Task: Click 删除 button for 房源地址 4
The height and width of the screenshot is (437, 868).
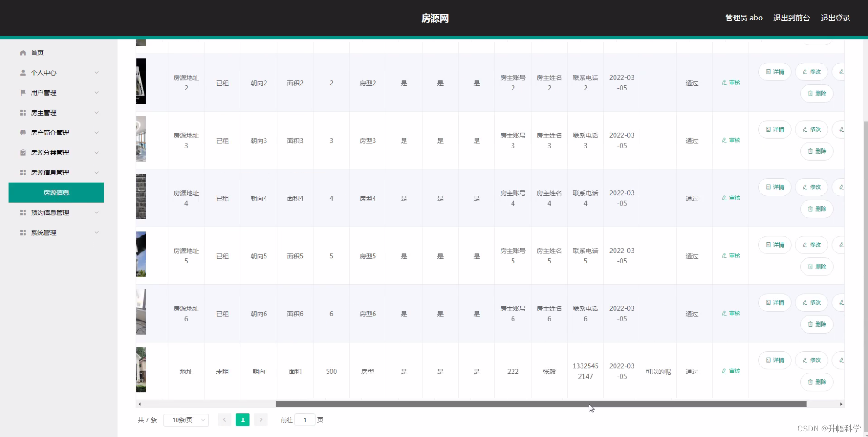Action: click(x=817, y=209)
